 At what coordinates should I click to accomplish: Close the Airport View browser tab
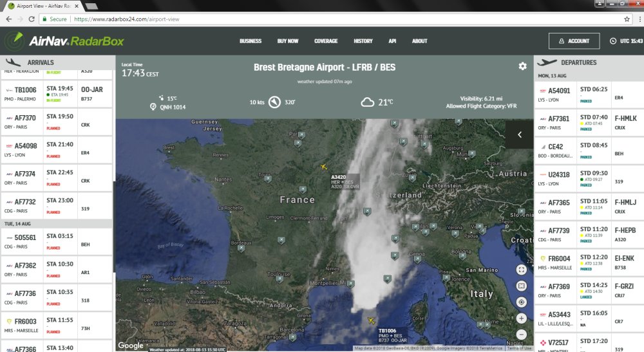77,6
